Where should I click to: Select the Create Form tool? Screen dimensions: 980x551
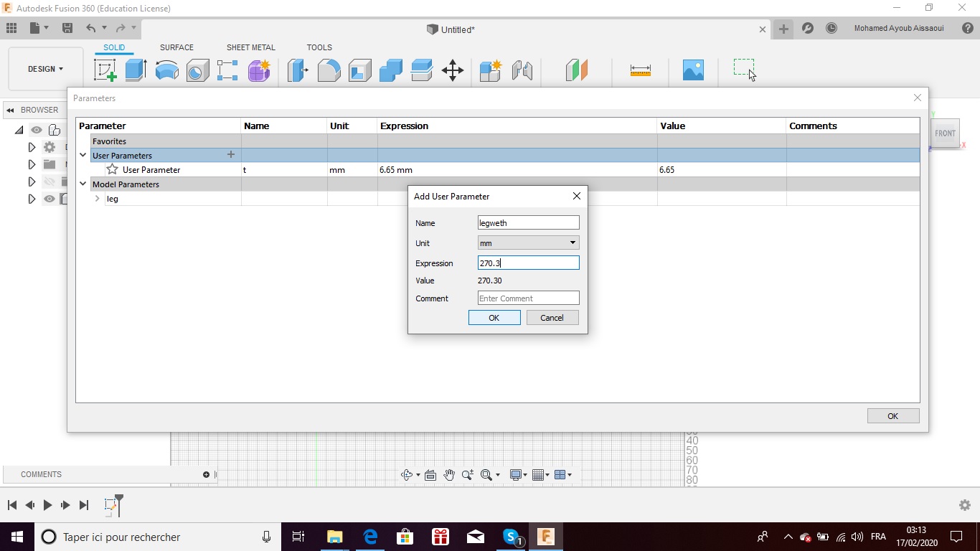click(x=259, y=70)
